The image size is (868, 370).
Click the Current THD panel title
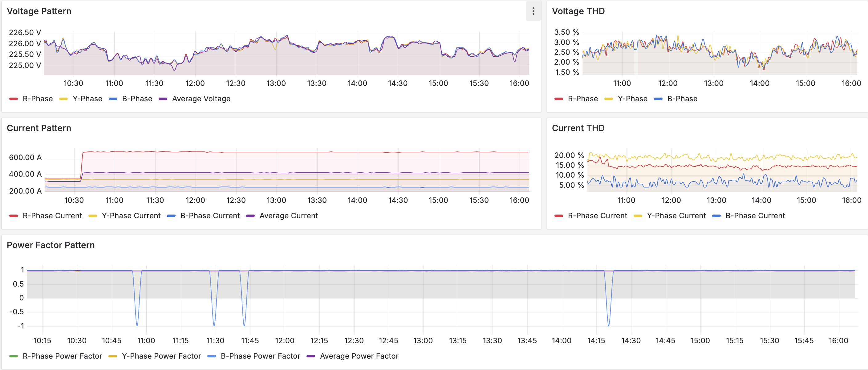pos(578,128)
